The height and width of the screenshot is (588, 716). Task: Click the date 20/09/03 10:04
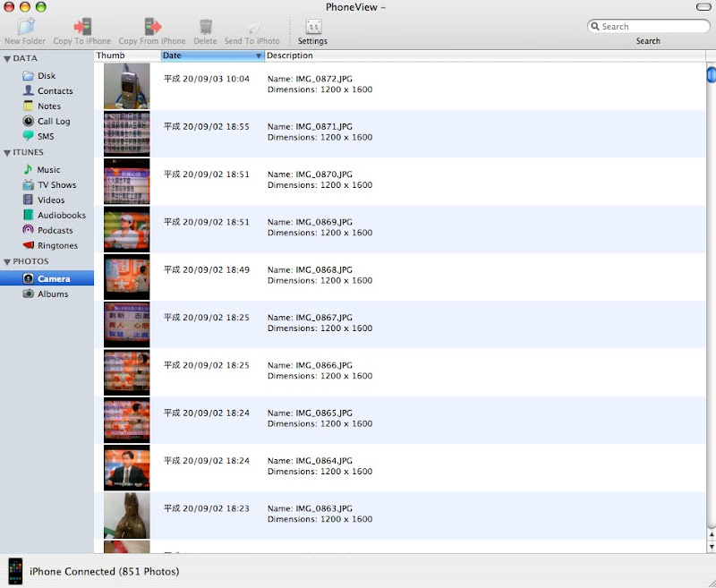click(x=207, y=79)
